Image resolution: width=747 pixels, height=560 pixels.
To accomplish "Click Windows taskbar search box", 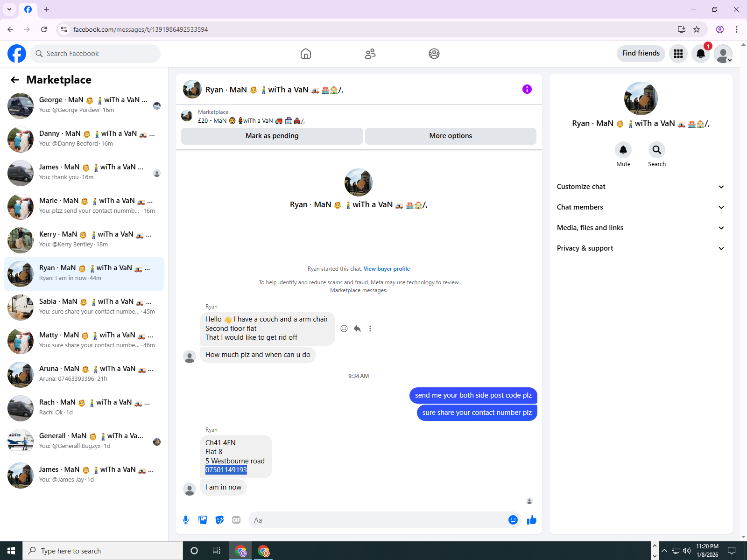I will point(103,551).
